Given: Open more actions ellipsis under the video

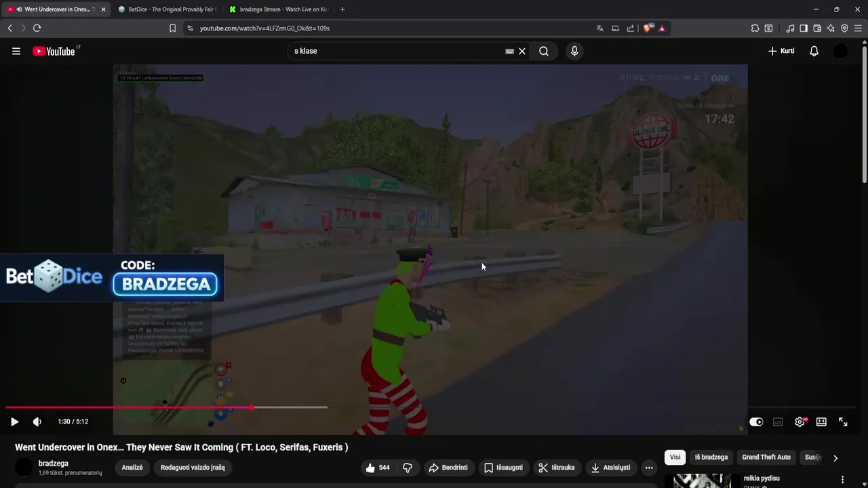Looking at the screenshot, I should 649,468.
